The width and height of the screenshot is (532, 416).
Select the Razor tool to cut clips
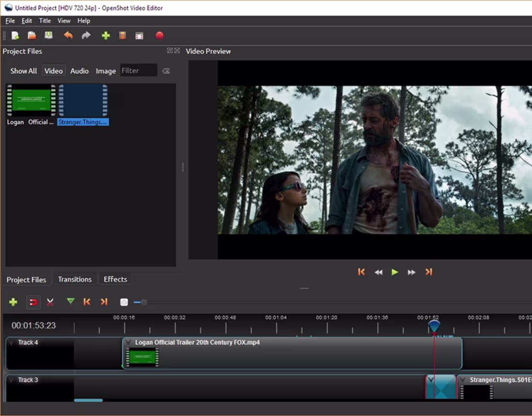(x=50, y=302)
